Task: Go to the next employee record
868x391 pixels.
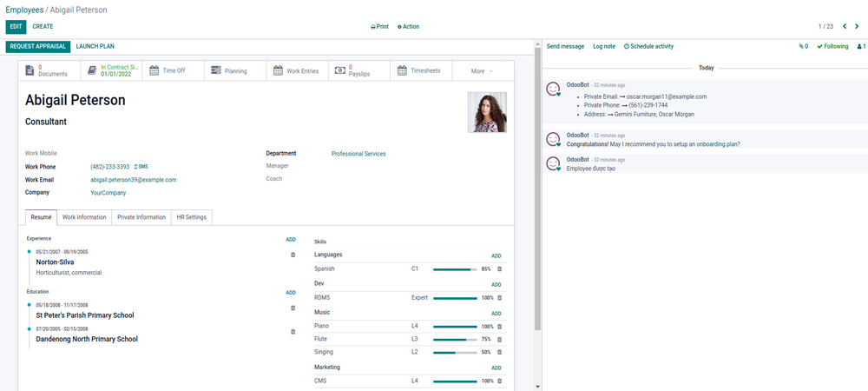Action: pos(857,26)
